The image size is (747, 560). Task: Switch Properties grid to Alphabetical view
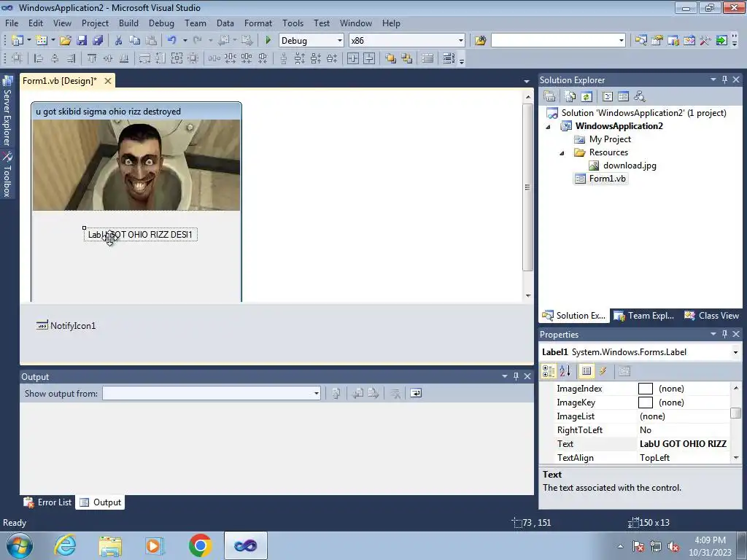(x=565, y=371)
